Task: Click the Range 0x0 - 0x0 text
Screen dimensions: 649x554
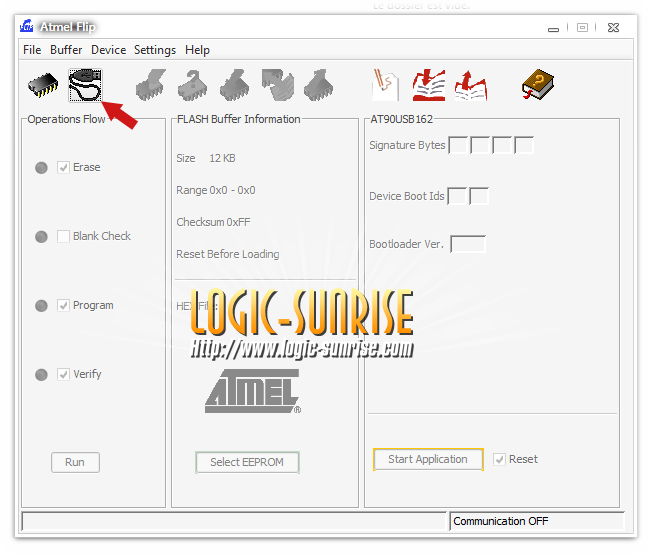Action: 216,190
